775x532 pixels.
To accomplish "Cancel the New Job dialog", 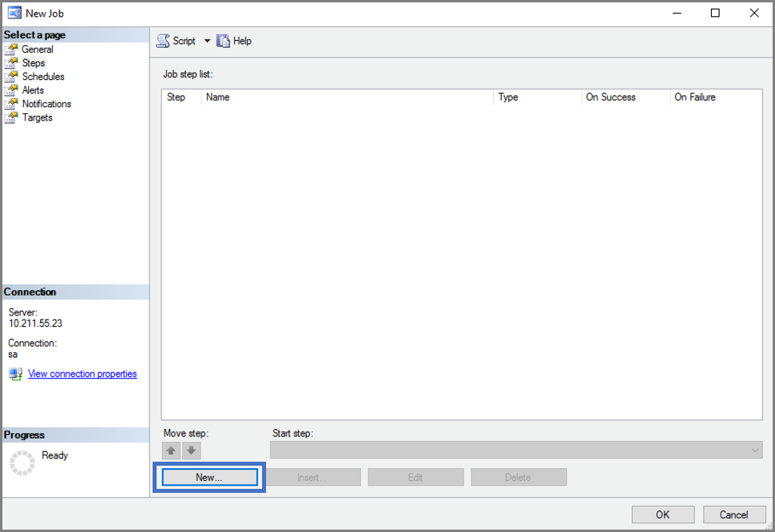I will tap(734, 514).
